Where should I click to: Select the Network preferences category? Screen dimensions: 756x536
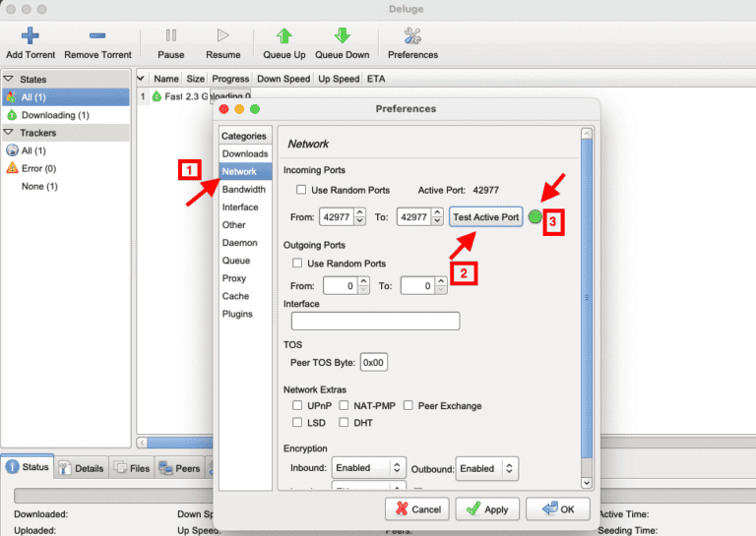pos(245,171)
